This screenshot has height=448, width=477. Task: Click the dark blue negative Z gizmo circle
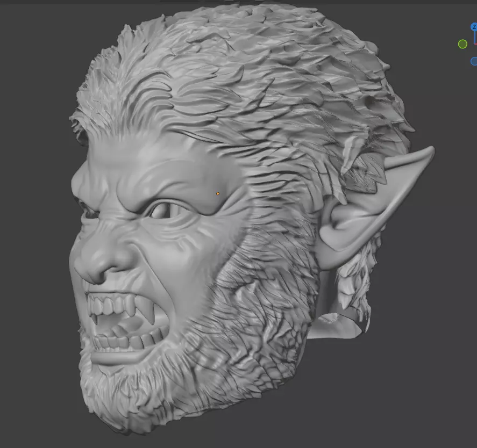[474, 61]
